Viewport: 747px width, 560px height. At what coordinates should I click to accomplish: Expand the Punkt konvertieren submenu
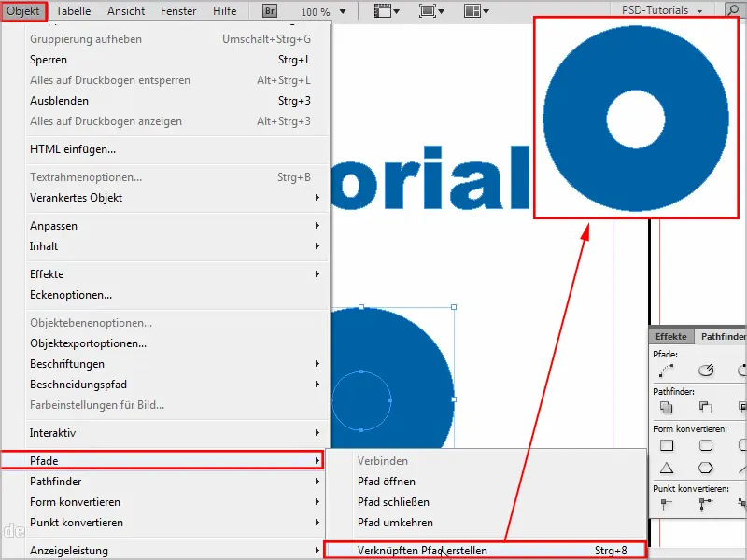pyautogui.click(x=317, y=523)
